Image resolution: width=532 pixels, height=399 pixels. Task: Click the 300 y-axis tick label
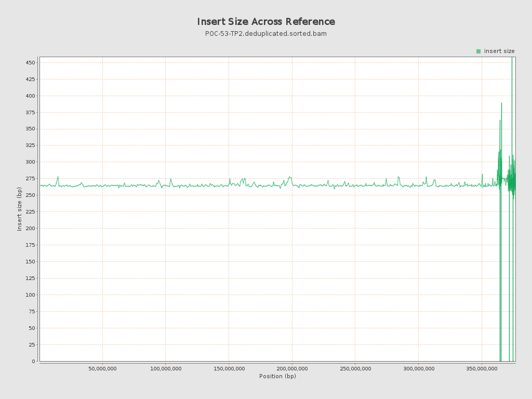(x=30, y=162)
